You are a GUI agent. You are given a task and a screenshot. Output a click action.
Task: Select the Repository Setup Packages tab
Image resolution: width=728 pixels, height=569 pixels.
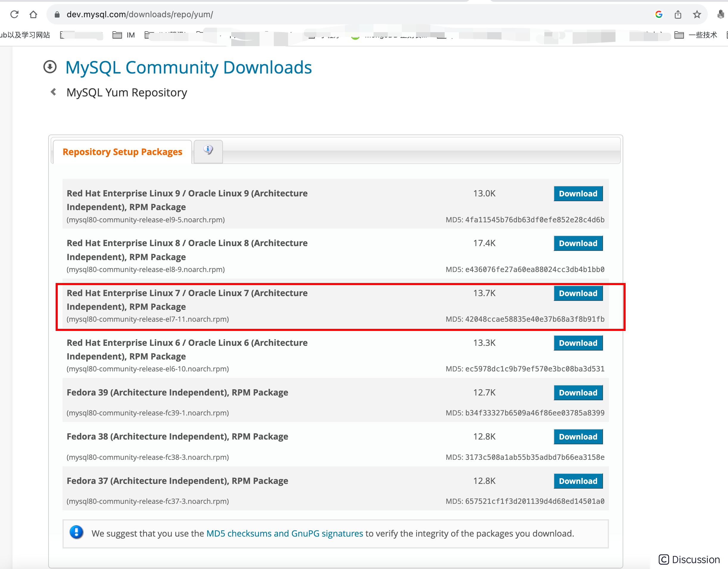coord(122,152)
